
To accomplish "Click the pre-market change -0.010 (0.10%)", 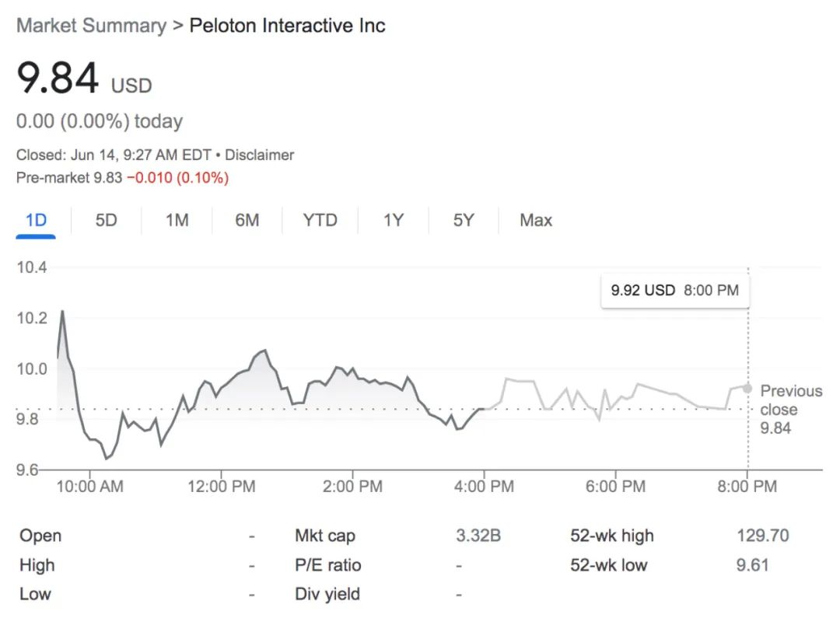I will (178, 178).
